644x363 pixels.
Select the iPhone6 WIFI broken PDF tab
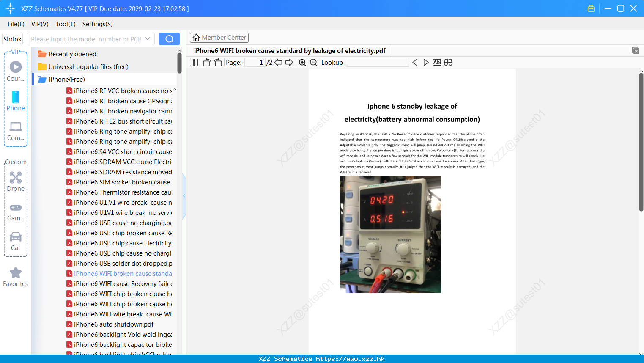(x=290, y=51)
